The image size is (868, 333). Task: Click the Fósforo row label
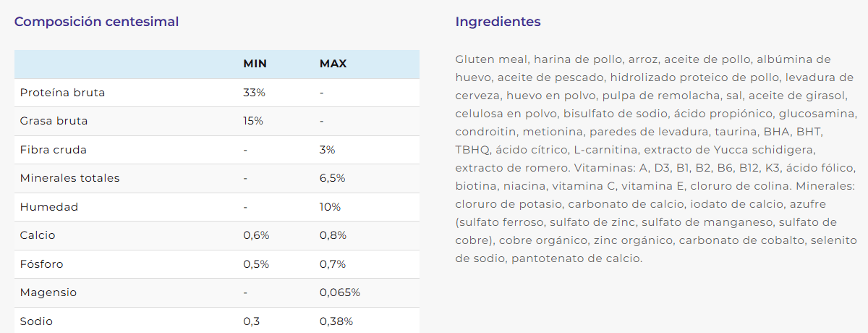click(42, 264)
